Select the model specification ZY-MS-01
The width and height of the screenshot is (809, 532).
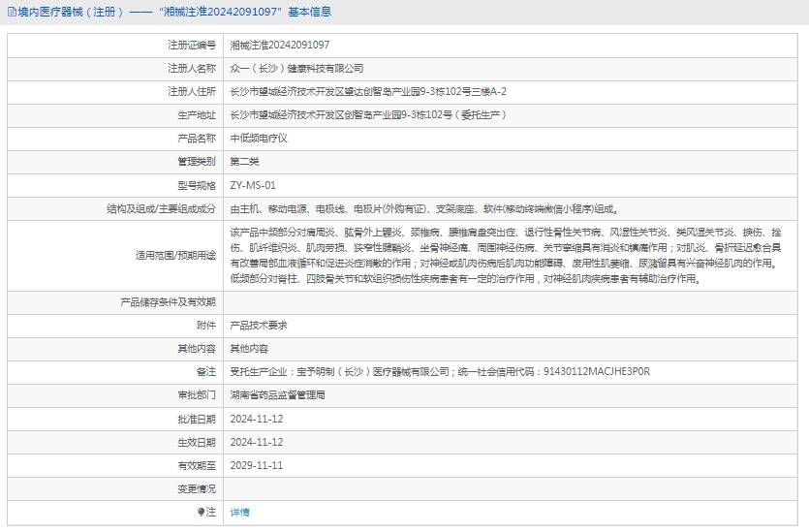(253, 185)
